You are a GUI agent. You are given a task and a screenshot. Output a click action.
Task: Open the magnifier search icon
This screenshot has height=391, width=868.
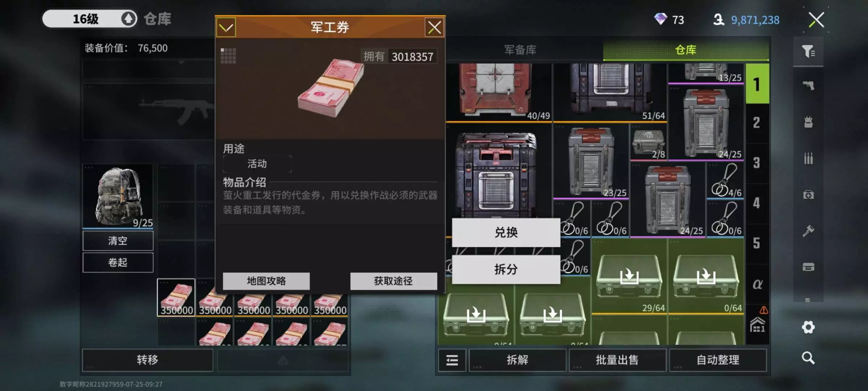[x=808, y=358]
